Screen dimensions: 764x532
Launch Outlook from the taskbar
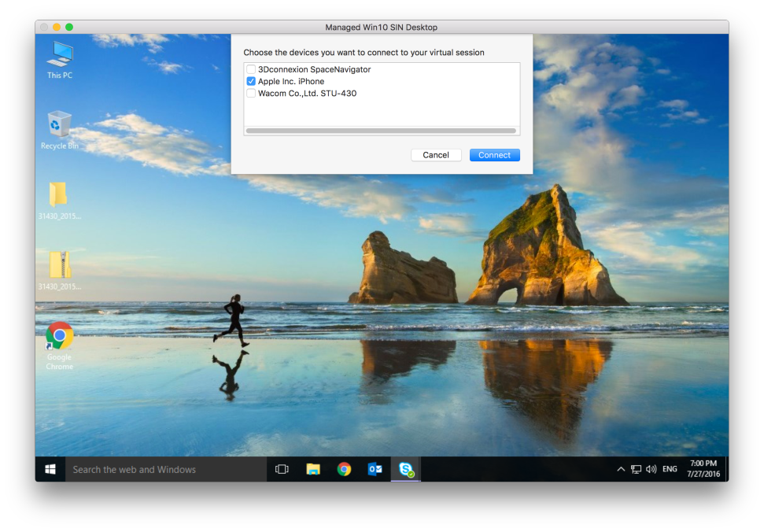click(x=374, y=469)
